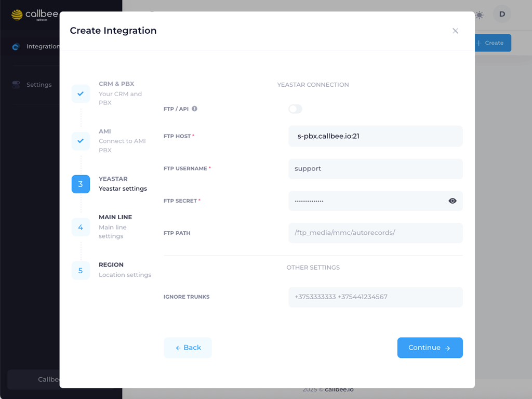Viewport: 532px width, 399px height.
Task: Show the FTP secret with eye icon
Action: (x=453, y=201)
